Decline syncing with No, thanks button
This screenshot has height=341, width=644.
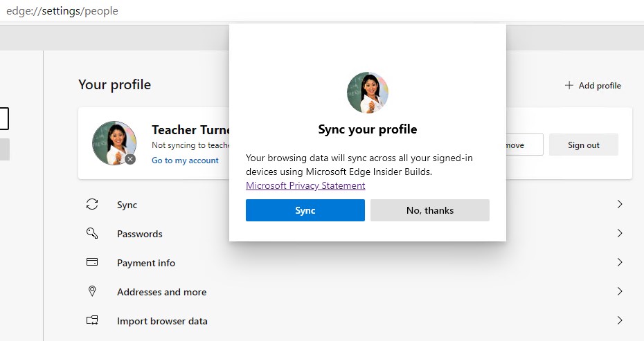coord(430,210)
